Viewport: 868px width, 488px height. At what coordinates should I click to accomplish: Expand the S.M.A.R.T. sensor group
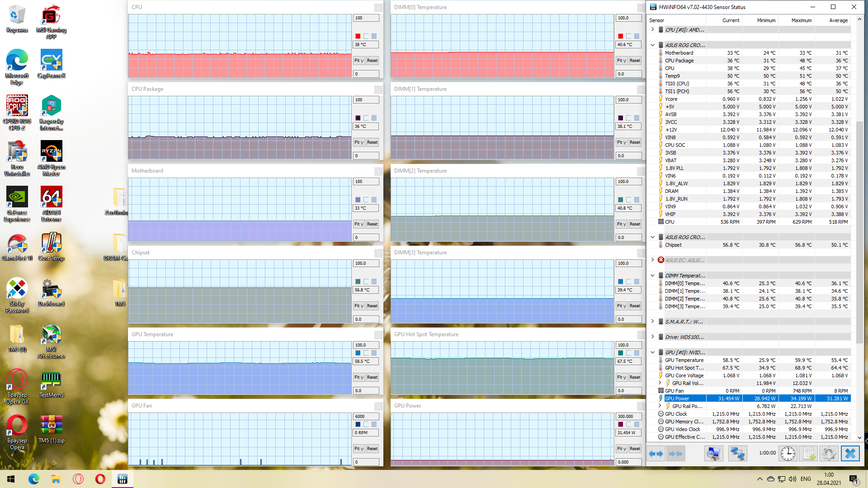click(652, 322)
